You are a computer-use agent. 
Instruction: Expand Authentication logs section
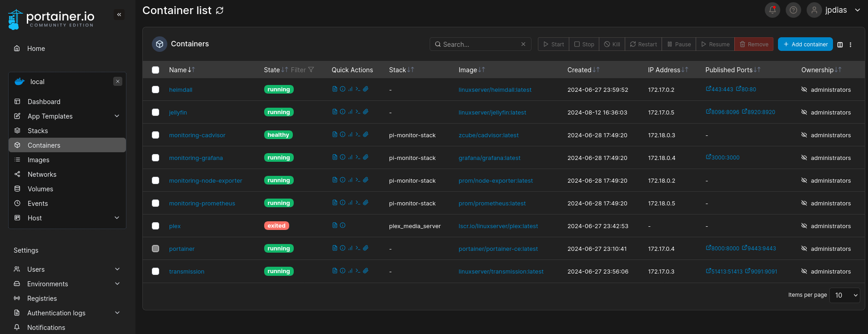[67, 313]
